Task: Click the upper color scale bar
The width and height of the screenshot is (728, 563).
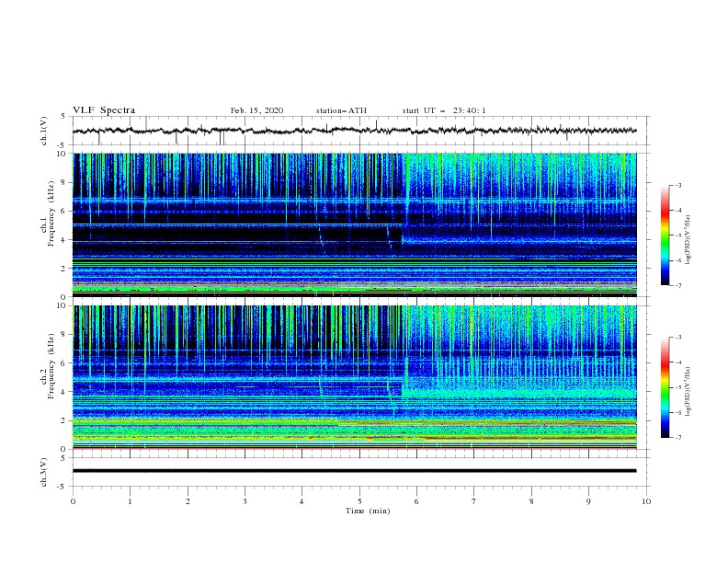Action: [x=665, y=236]
